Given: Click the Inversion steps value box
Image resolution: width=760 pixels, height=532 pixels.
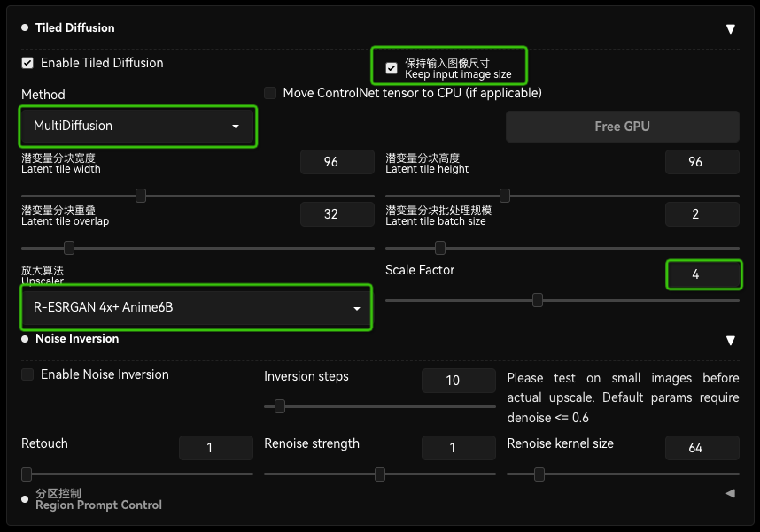Looking at the screenshot, I should click(x=458, y=381).
